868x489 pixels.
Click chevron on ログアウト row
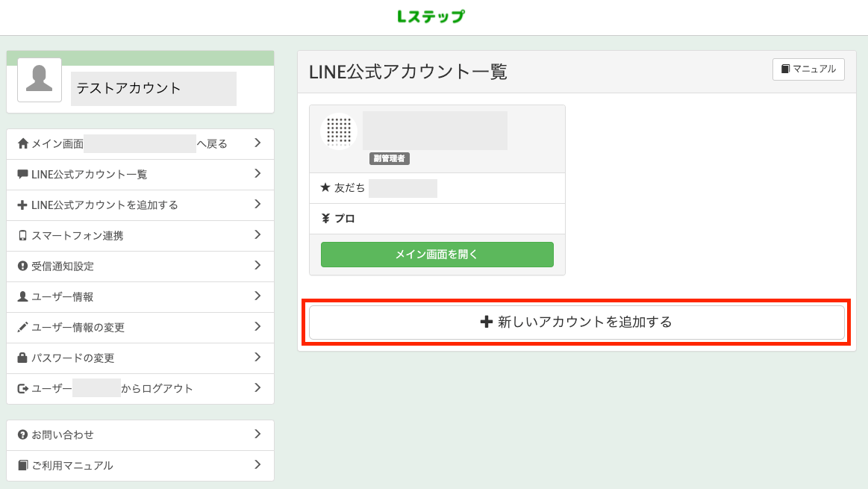tap(257, 387)
